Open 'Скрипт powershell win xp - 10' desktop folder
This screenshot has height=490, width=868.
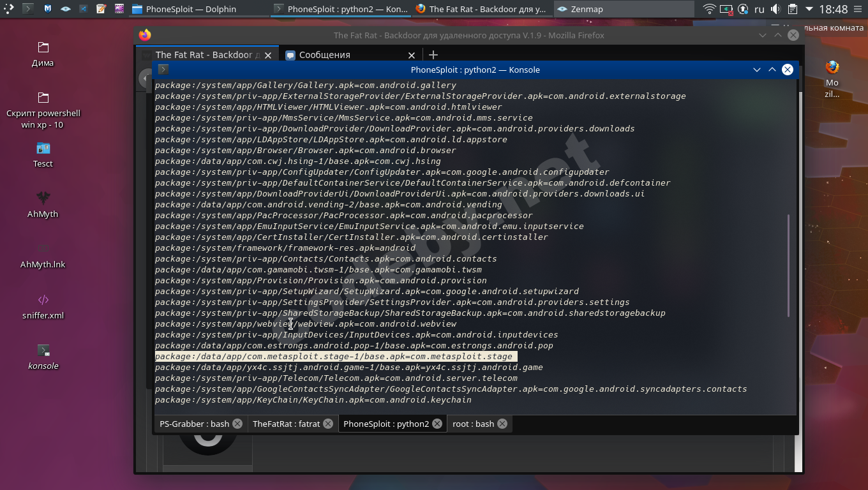[x=43, y=110]
